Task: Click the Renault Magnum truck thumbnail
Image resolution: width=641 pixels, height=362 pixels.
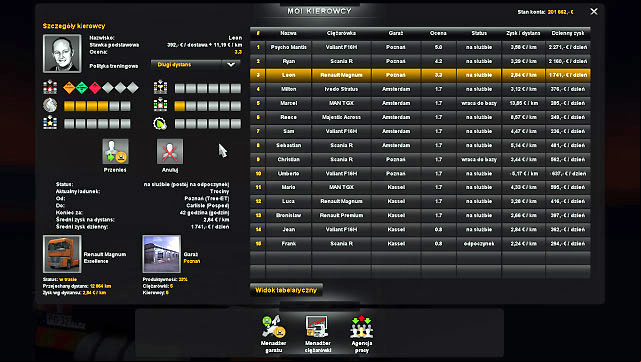Action: (x=62, y=254)
